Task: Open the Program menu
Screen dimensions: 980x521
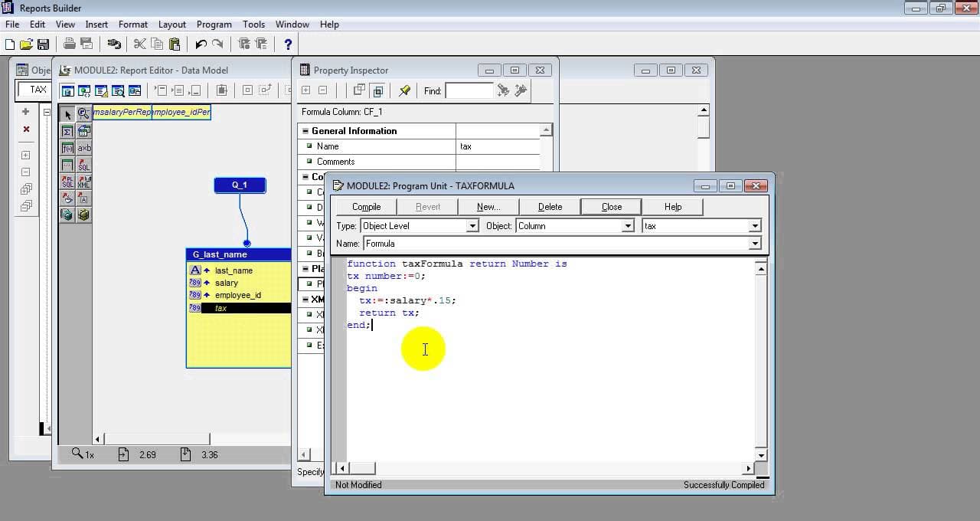Action: click(214, 25)
